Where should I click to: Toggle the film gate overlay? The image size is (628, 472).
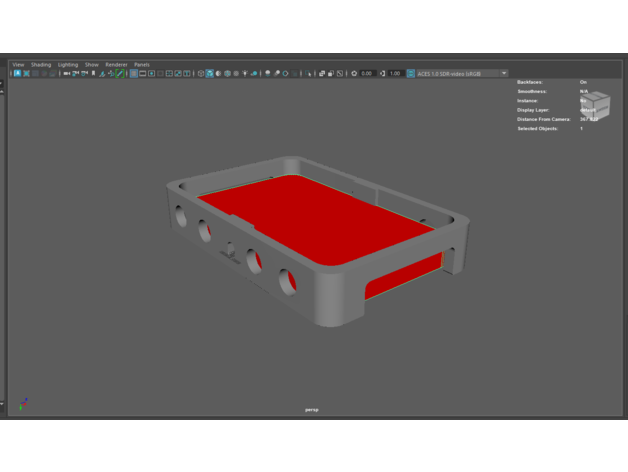[x=143, y=73]
